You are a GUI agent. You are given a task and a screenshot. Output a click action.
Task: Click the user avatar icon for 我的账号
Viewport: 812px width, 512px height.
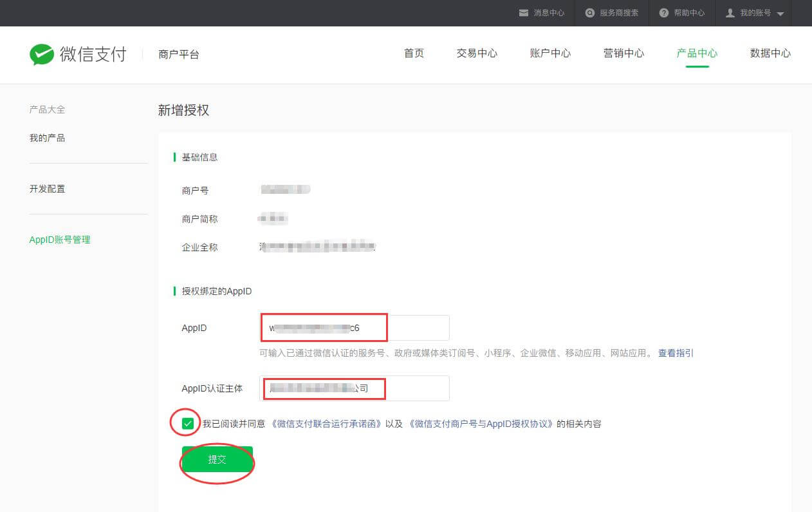(730, 13)
